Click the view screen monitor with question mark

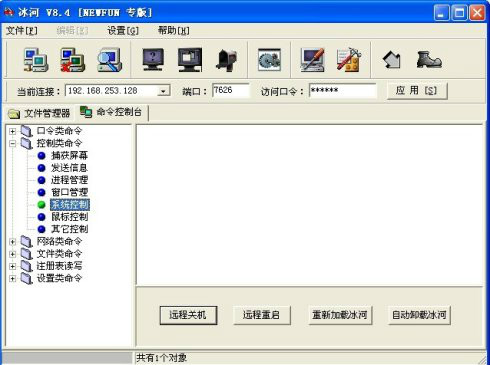(x=153, y=60)
